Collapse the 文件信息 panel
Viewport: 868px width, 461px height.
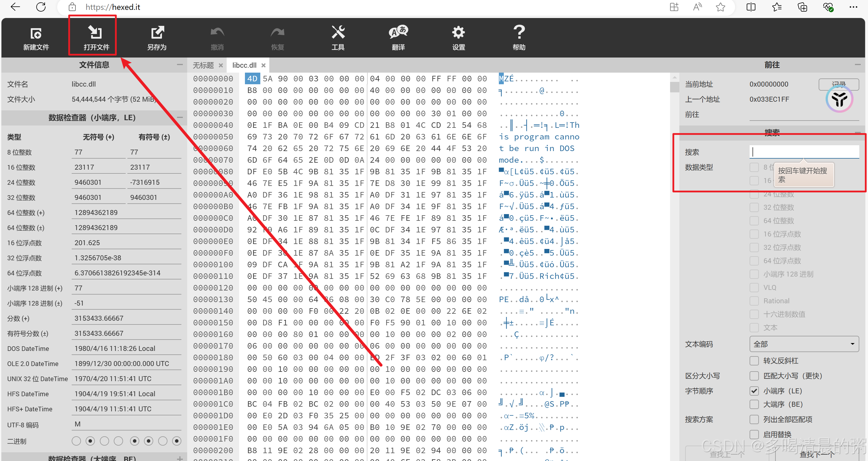[180, 64]
